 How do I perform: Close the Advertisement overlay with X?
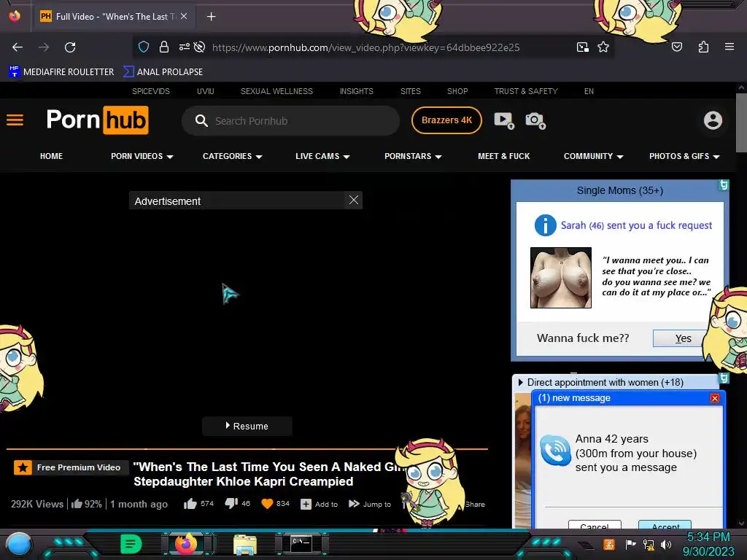tap(354, 200)
